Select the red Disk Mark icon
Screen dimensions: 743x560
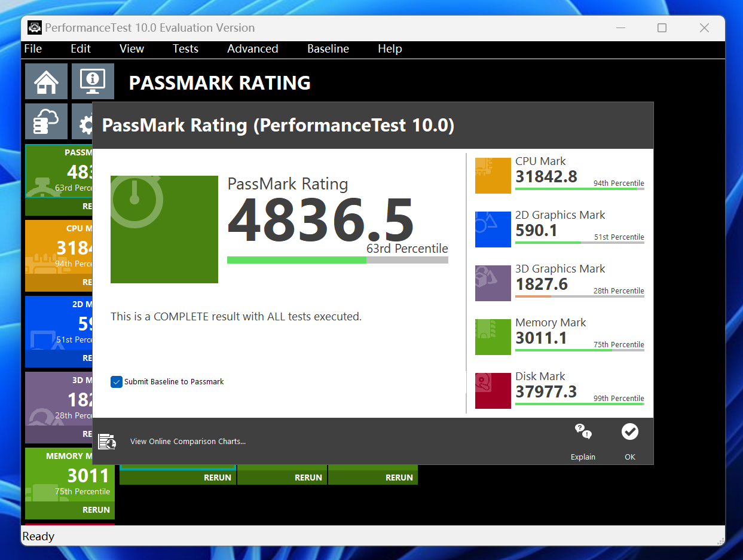(x=493, y=391)
